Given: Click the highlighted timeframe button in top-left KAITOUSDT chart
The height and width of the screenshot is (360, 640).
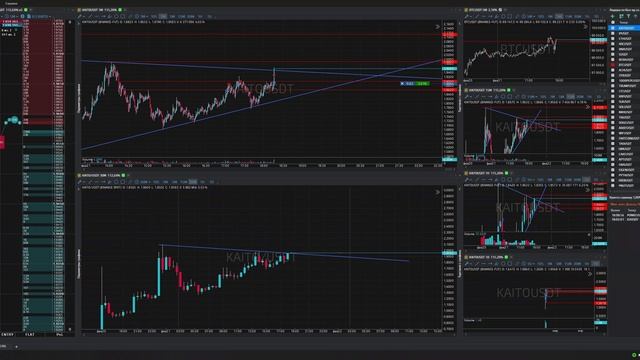Looking at the screenshot, I should (x=163, y=17).
